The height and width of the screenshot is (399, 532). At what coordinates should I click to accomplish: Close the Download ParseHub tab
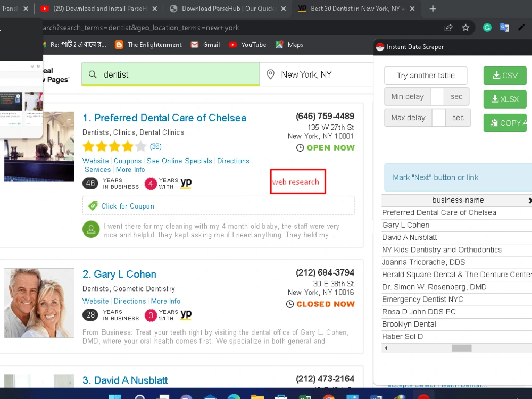pos(284,9)
